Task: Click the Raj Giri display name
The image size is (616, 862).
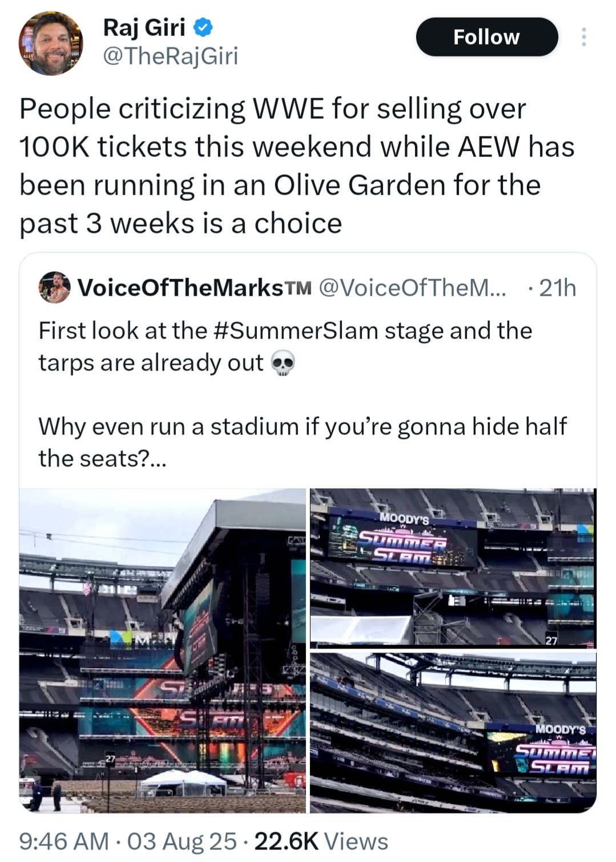Action: (x=144, y=26)
